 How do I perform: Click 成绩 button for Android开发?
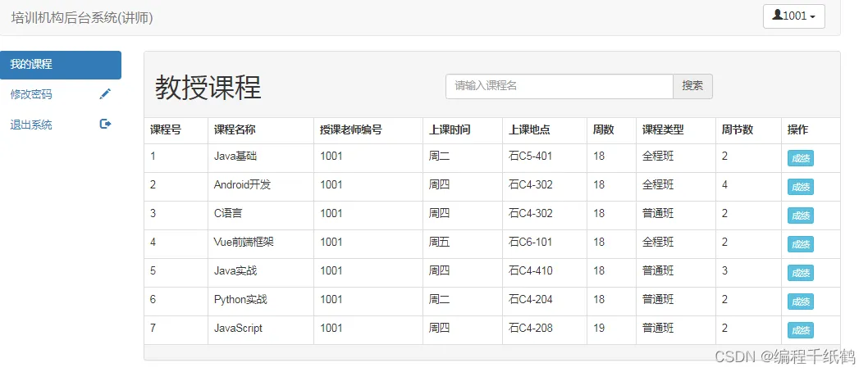pos(801,187)
